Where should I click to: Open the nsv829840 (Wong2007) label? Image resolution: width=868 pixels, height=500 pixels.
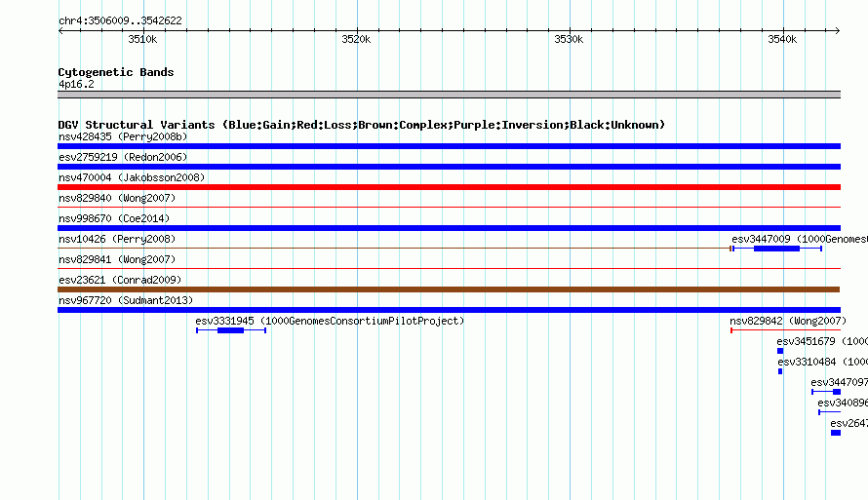pyautogui.click(x=117, y=198)
